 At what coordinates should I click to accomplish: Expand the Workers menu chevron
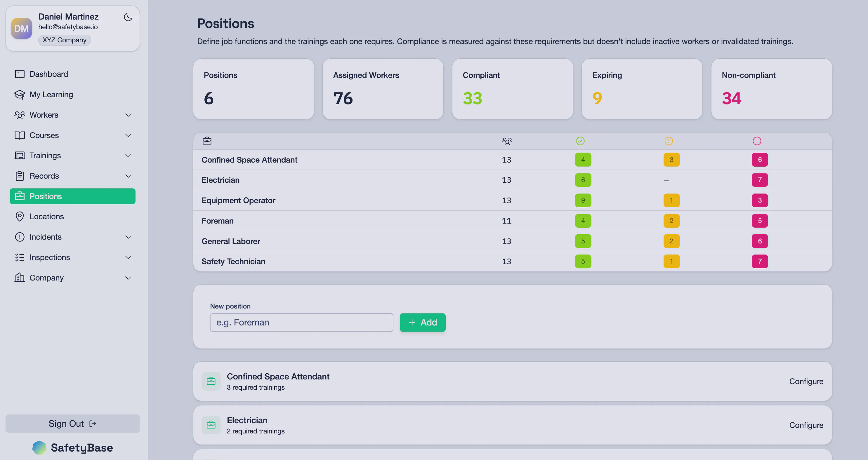point(128,115)
